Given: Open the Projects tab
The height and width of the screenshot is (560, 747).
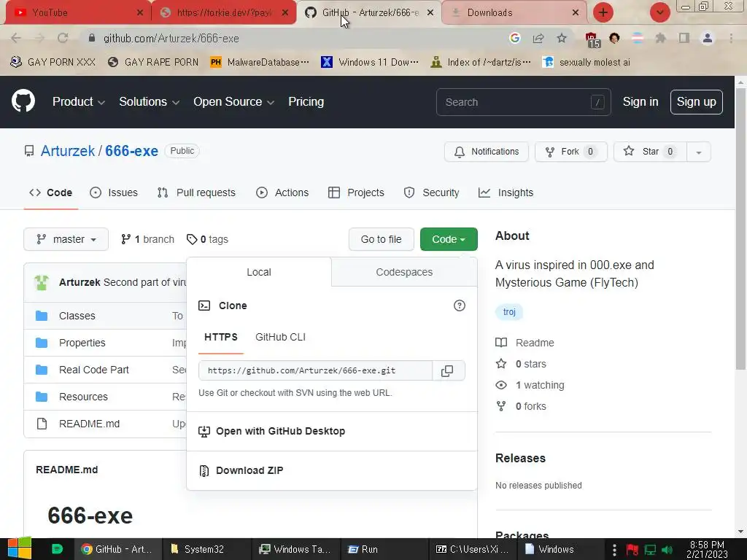Looking at the screenshot, I should 356,192.
